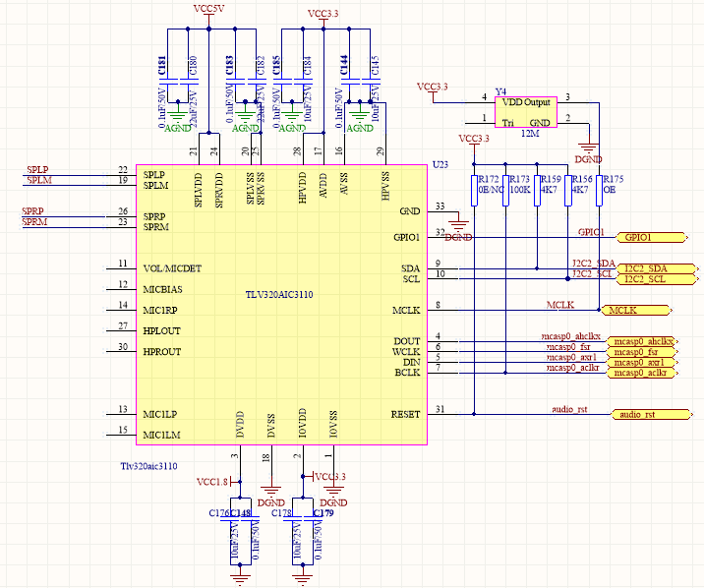Select the mcasp0_fsr yellow port symbol

[x=642, y=352]
